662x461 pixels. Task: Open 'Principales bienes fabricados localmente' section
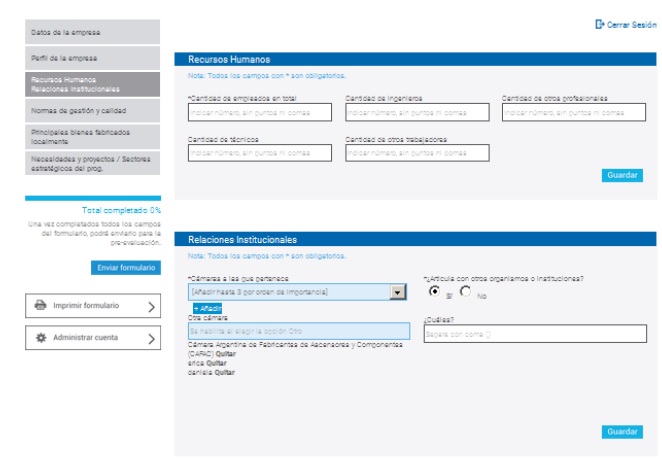pyautogui.click(x=92, y=136)
